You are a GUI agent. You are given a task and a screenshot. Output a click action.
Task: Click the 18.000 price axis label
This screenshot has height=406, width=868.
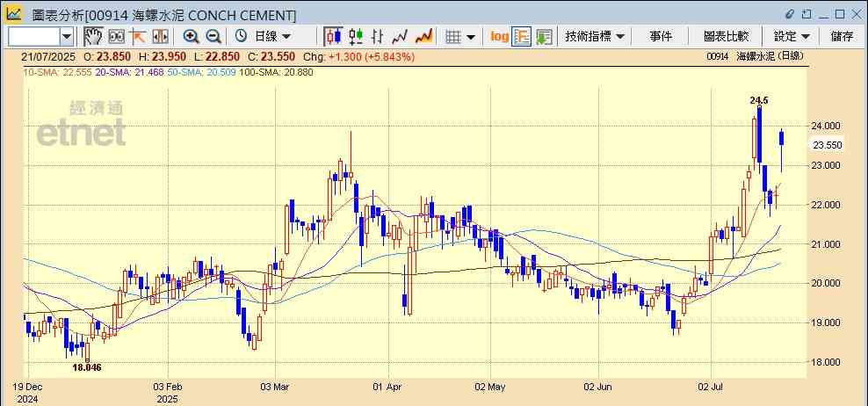[827, 362]
